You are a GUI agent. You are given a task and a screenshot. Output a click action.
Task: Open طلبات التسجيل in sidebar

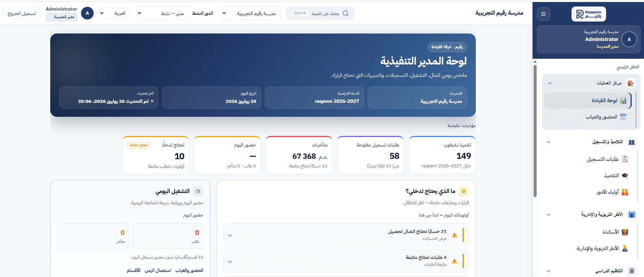pyautogui.click(x=588, y=159)
